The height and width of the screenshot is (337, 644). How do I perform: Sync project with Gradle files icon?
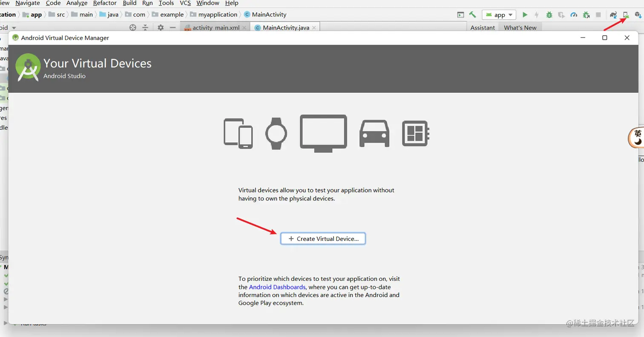point(613,15)
